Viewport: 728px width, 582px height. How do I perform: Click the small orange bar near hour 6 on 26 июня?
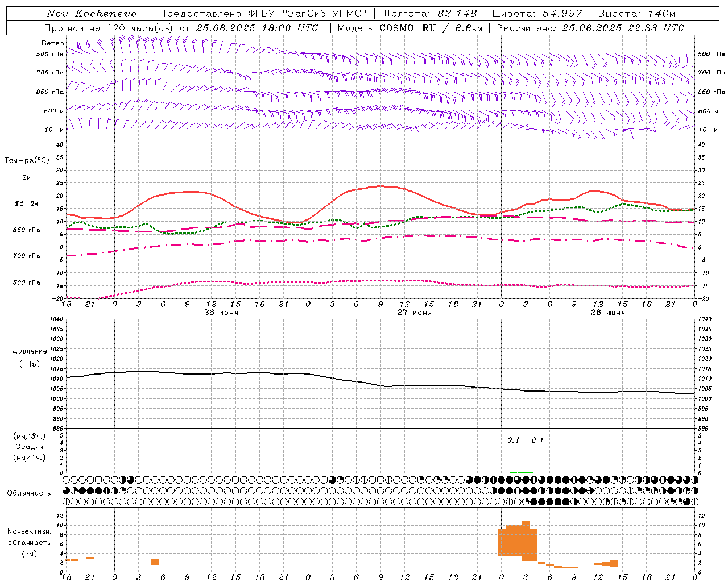155,562
